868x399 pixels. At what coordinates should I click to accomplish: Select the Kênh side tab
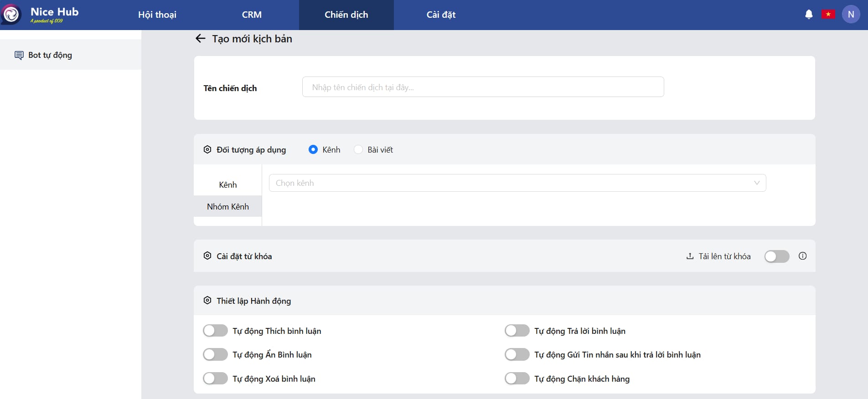point(228,184)
